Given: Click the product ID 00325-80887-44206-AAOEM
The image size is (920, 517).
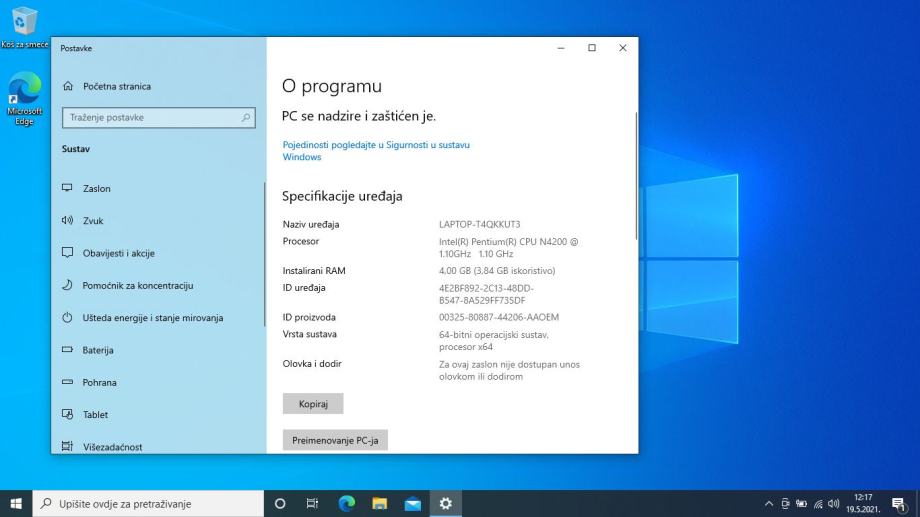Looking at the screenshot, I should (x=499, y=317).
